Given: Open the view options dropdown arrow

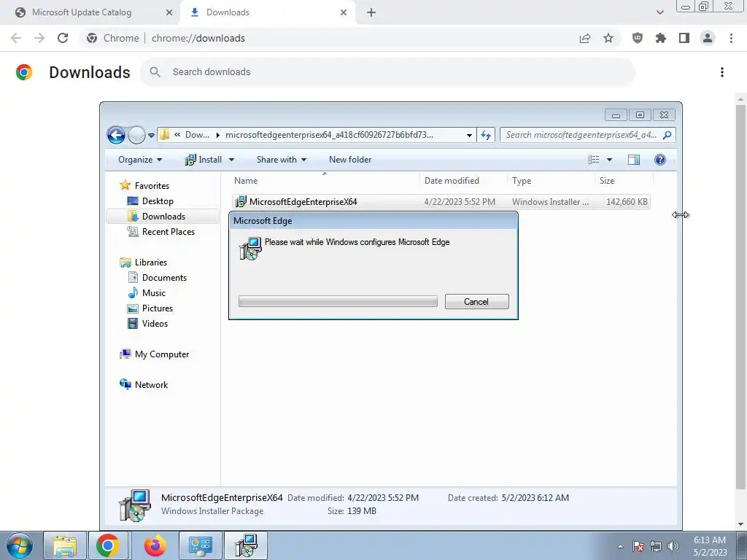Looking at the screenshot, I should 609,160.
